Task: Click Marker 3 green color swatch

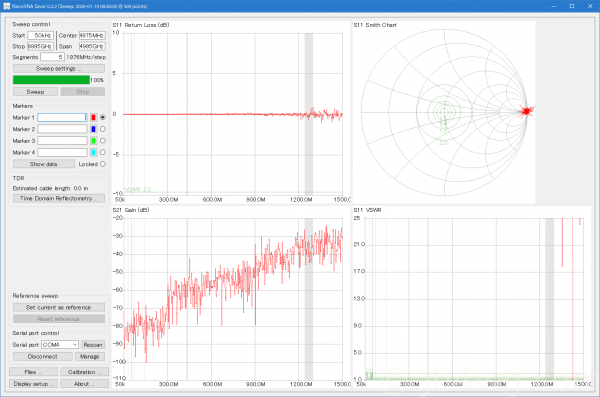Action: point(93,141)
